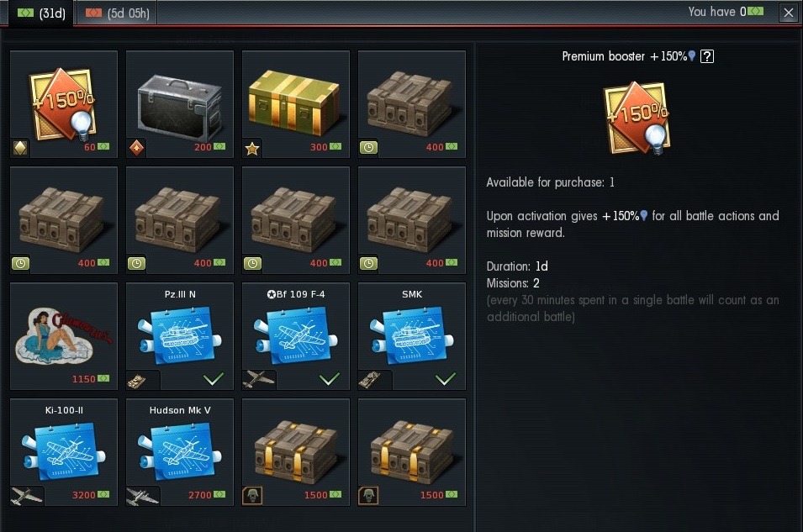Switch to the green warbond shop tab (31d)
The width and height of the screenshot is (803, 532).
[x=41, y=13]
